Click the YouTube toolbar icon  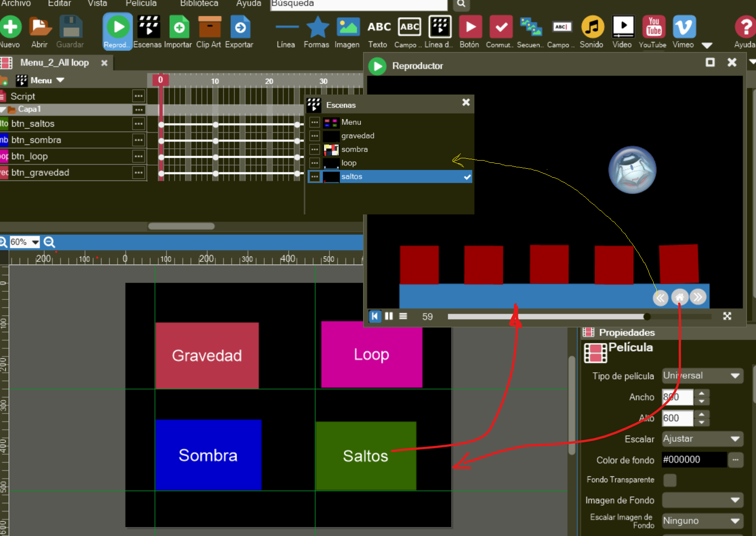653,28
